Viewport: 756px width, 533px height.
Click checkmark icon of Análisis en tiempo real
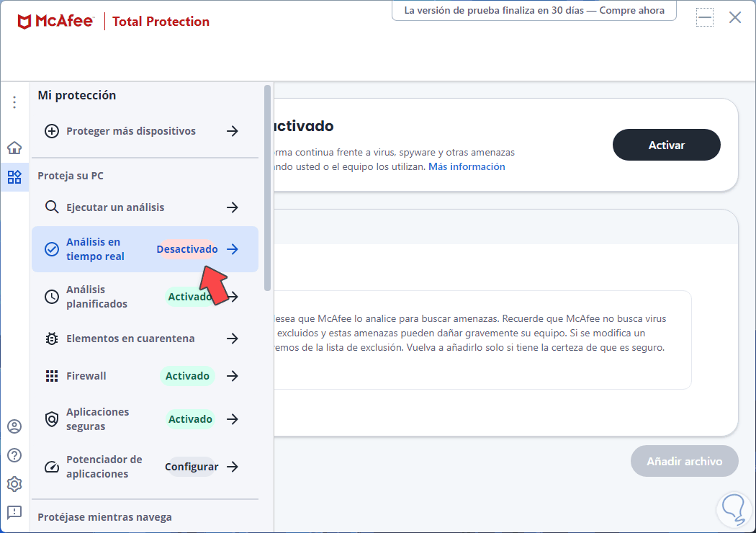pos(52,249)
